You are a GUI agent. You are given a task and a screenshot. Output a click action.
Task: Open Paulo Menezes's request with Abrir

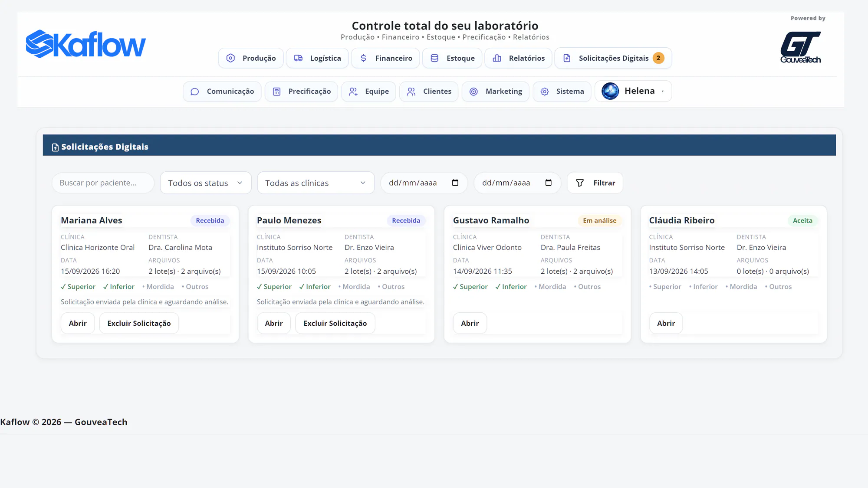274,323
